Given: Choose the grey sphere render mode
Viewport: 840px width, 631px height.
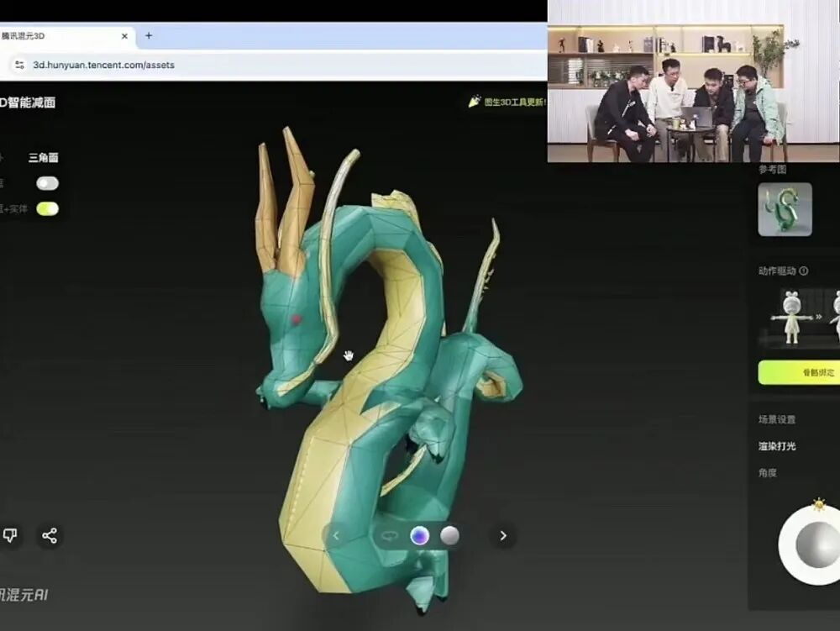Looking at the screenshot, I should (449, 536).
